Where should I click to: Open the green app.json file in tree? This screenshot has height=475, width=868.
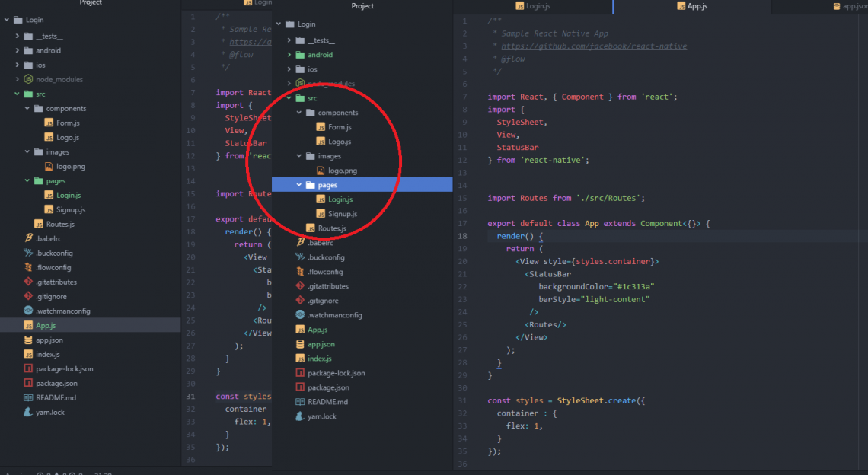pos(321,344)
